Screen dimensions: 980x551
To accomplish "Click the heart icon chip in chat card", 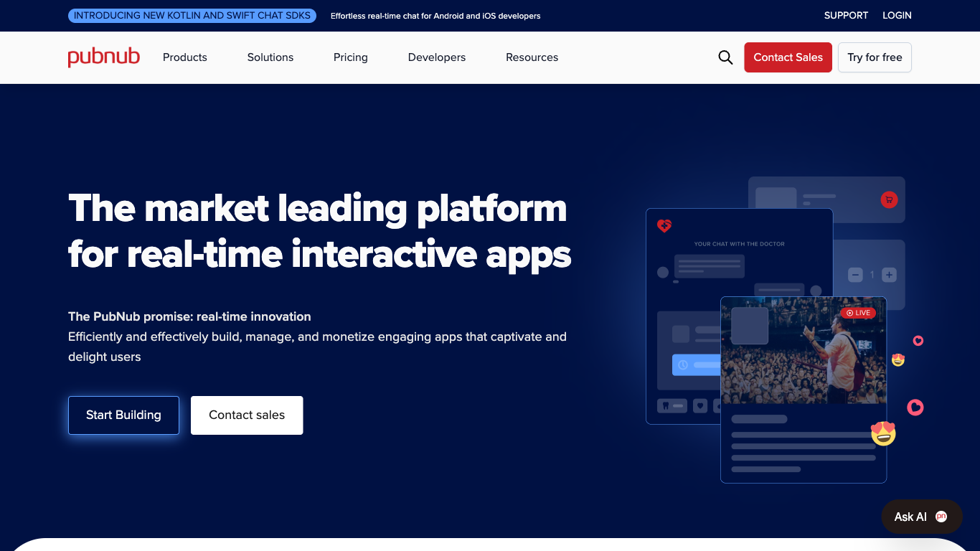I will pyautogui.click(x=699, y=405).
